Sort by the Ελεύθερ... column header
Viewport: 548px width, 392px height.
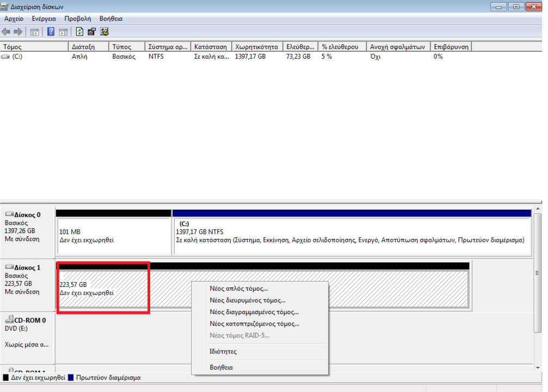(x=300, y=47)
